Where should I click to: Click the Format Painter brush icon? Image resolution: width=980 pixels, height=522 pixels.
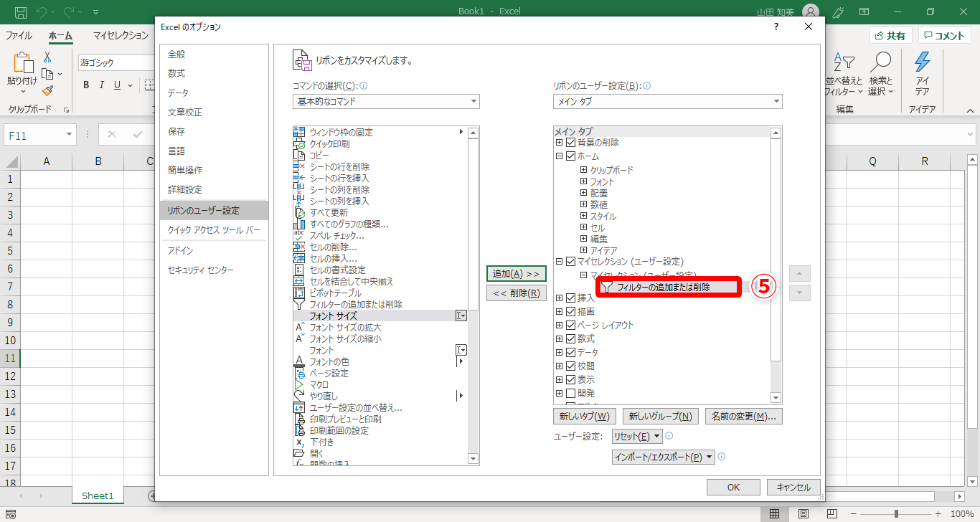(x=47, y=90)
